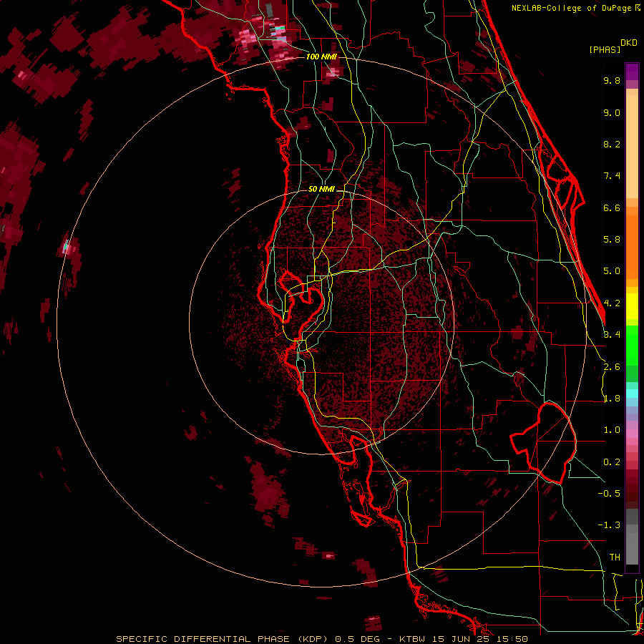Pick the cyan color bar segment

point(632,394)
